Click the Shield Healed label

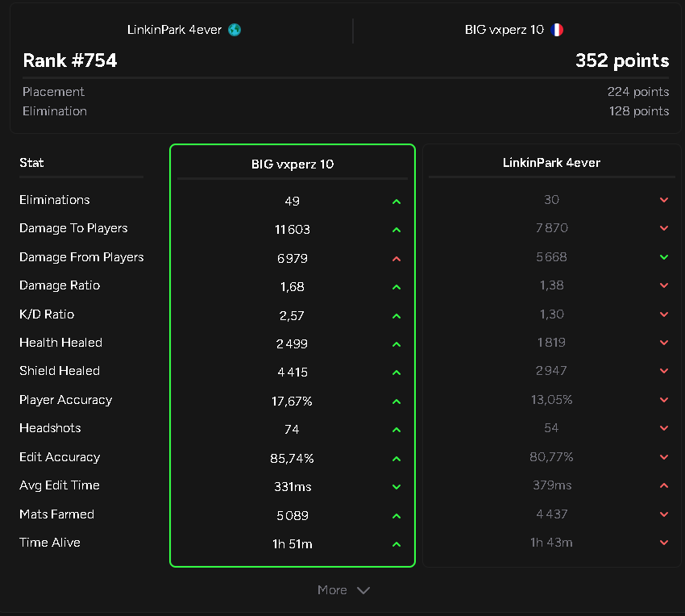pos(60,371)
